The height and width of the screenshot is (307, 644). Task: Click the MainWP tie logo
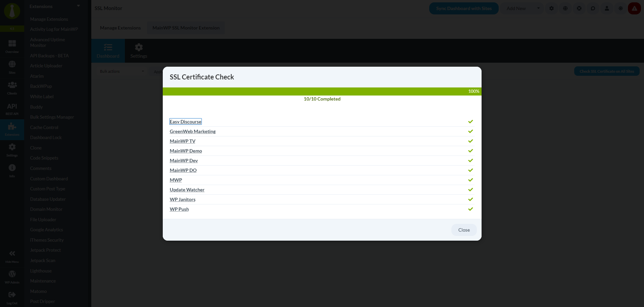point(12,11)
